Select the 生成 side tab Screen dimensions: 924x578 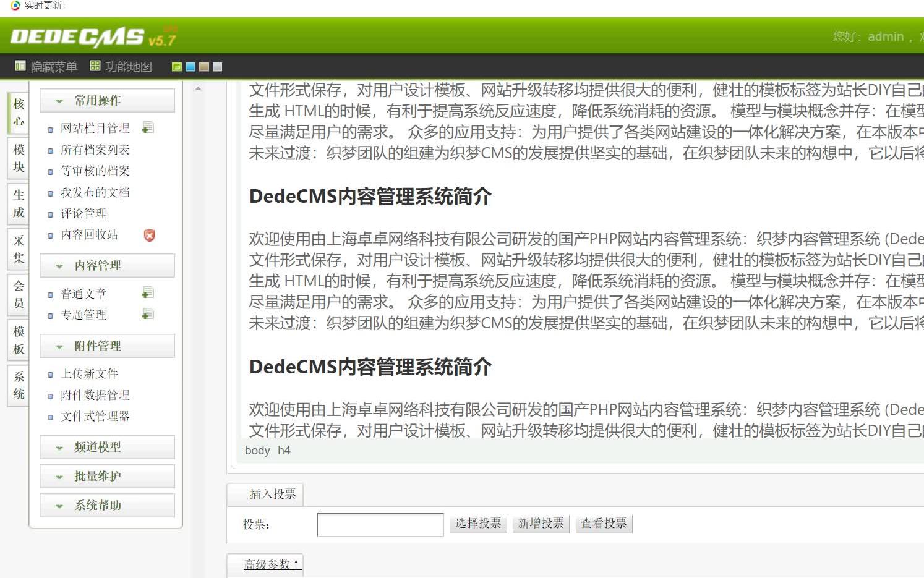pos(19,204)
